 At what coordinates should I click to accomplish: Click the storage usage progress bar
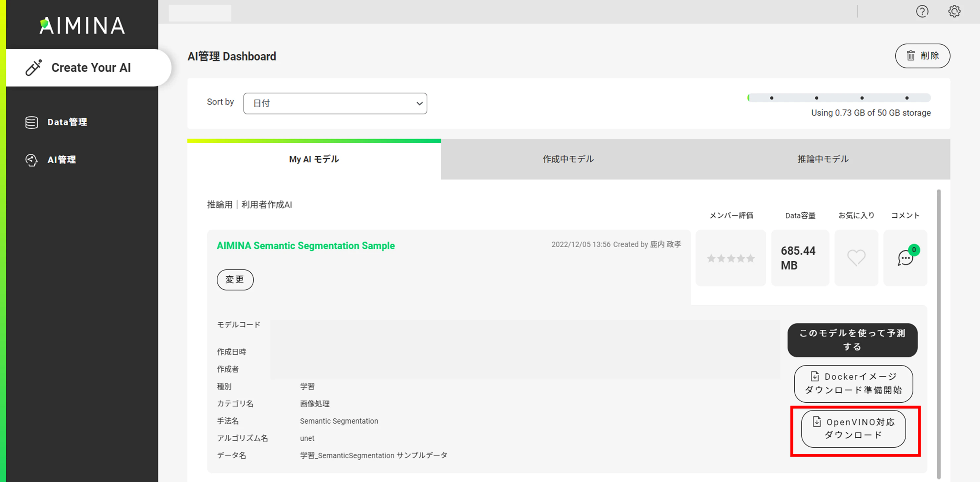pos(839,98)
